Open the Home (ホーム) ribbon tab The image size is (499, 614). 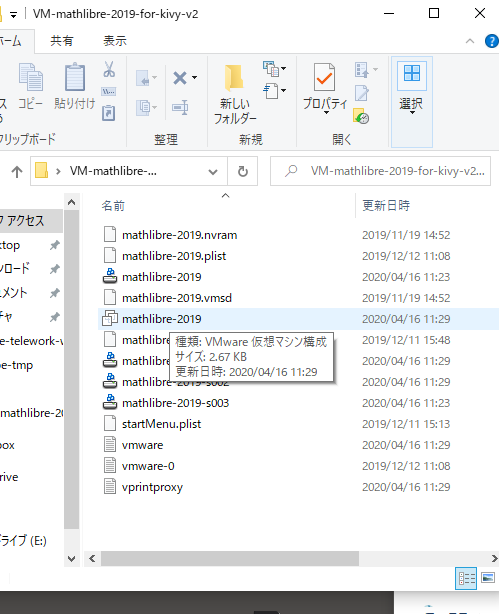point(13,41)
